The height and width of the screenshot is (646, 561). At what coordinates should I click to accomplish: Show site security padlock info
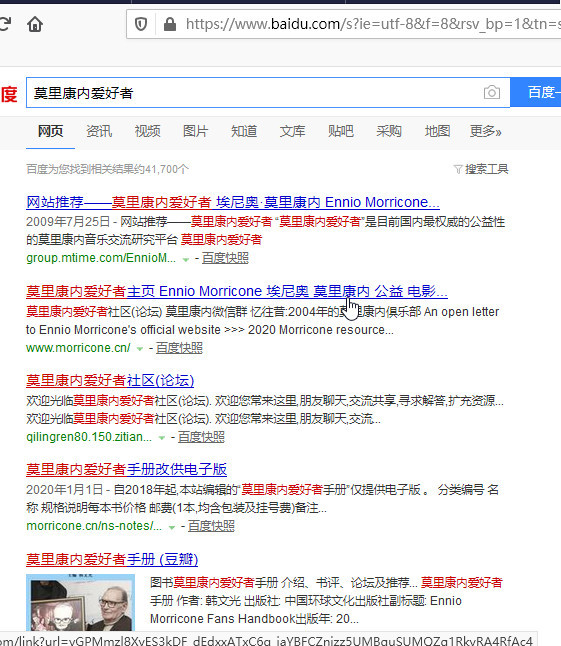click(x=170, y=24)
